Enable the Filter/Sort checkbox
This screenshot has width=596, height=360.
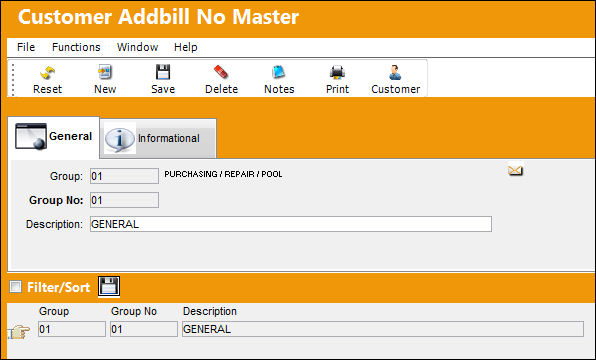[16, 287]
